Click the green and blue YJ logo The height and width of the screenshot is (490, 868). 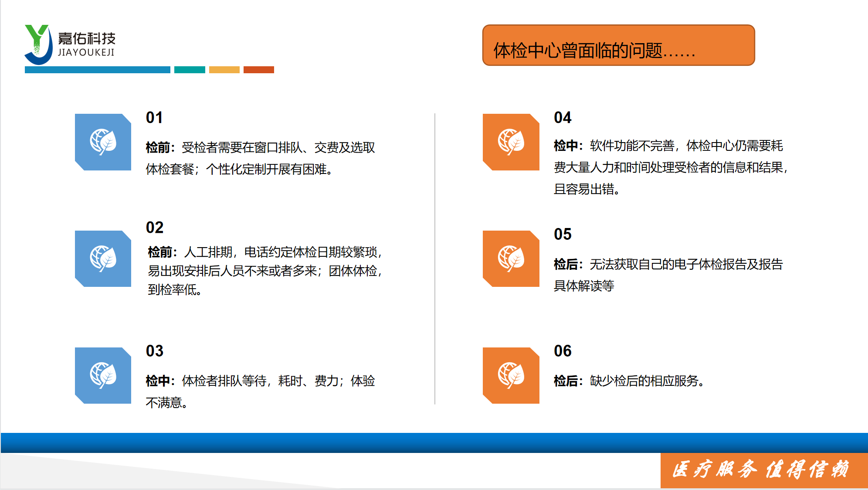(38, 44)
